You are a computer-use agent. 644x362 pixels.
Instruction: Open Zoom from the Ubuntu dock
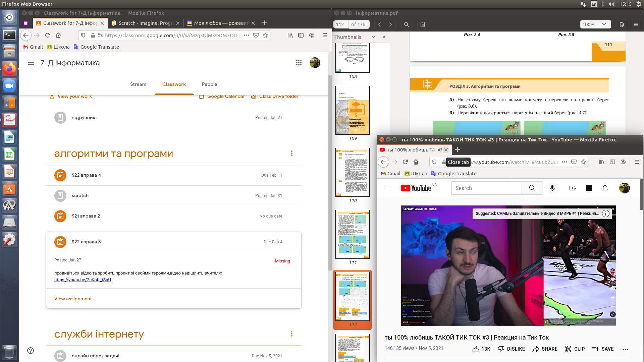pyautogui.click(x=9, y=86)
